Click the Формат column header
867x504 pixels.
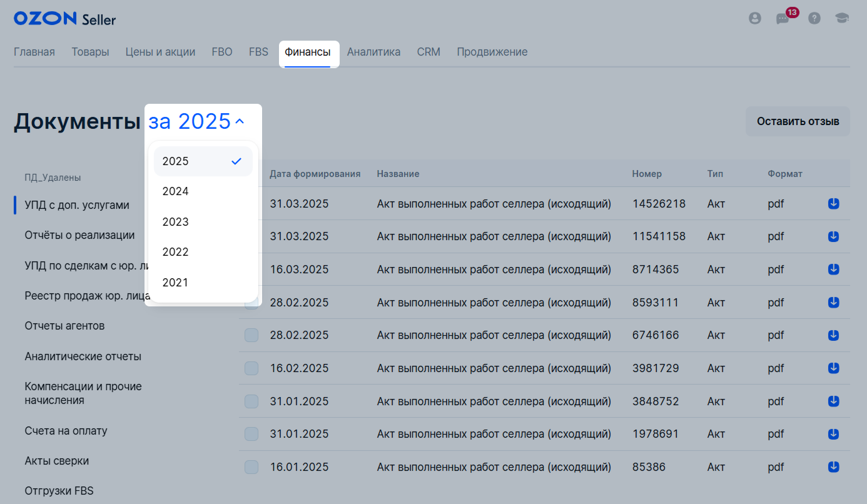tap(785, 174)
